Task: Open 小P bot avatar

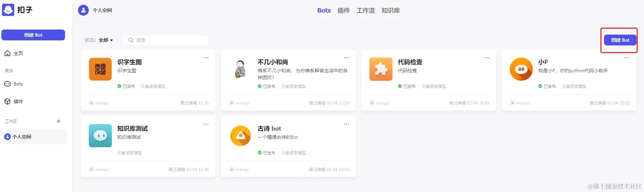Action: click(x=521, y=69)
